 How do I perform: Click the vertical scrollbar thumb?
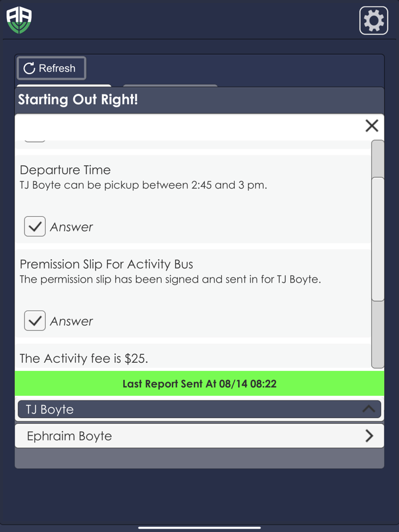[x=377, y=239]
